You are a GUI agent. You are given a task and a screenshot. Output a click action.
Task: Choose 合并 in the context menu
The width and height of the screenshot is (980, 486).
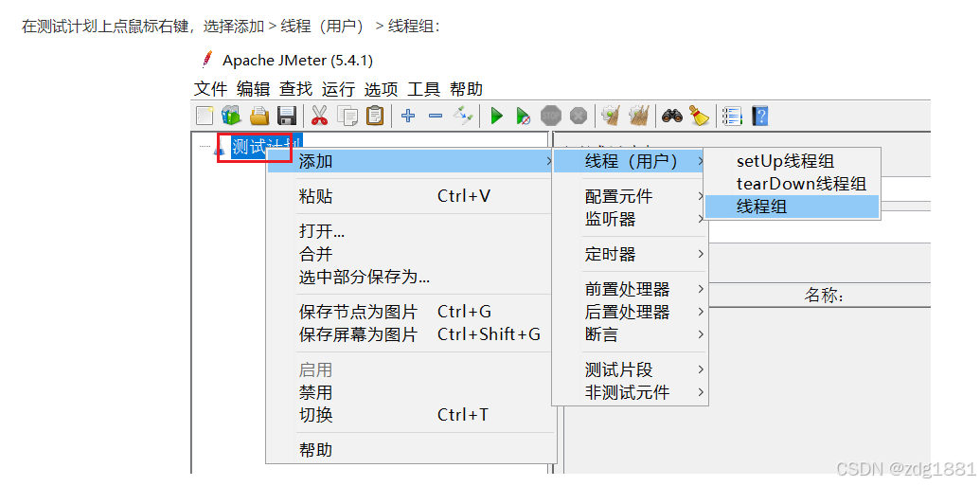[411, 254]
